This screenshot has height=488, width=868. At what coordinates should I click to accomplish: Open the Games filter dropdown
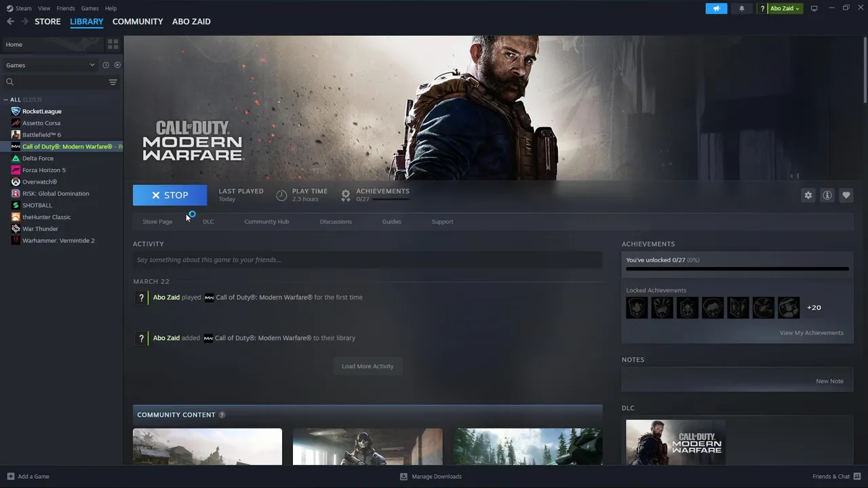click(51, 65)
